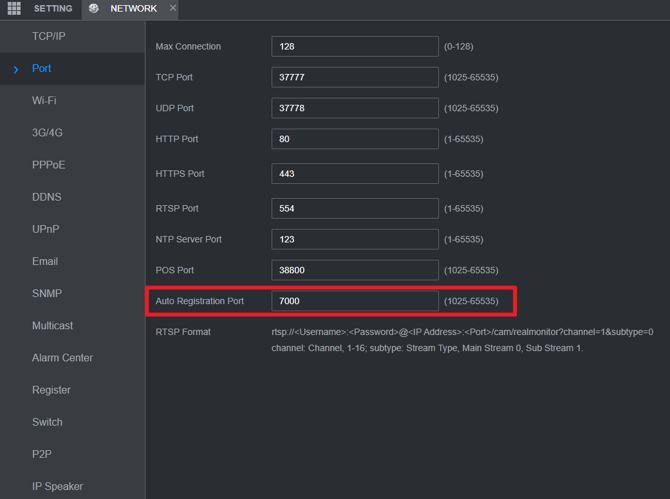Click the Max Connection input field
Image resolution: width=670 pixels, height=499 pixels.
point(354,47)
